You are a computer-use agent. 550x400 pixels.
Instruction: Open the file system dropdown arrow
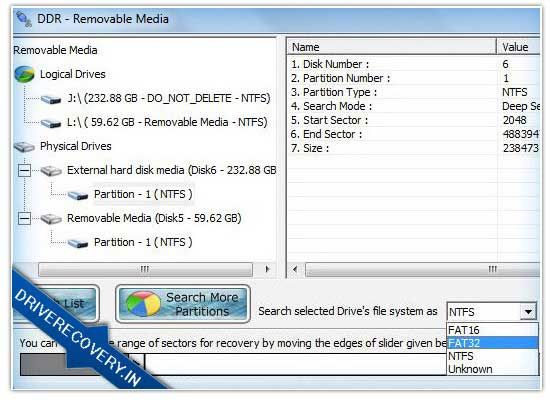coord(528,312)
